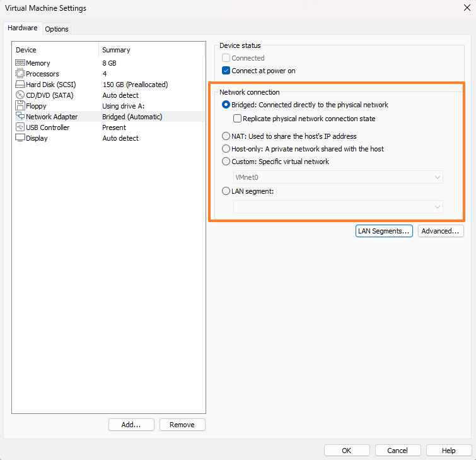Select the CD/DVD (SATA) label

[x=50, y=95]
